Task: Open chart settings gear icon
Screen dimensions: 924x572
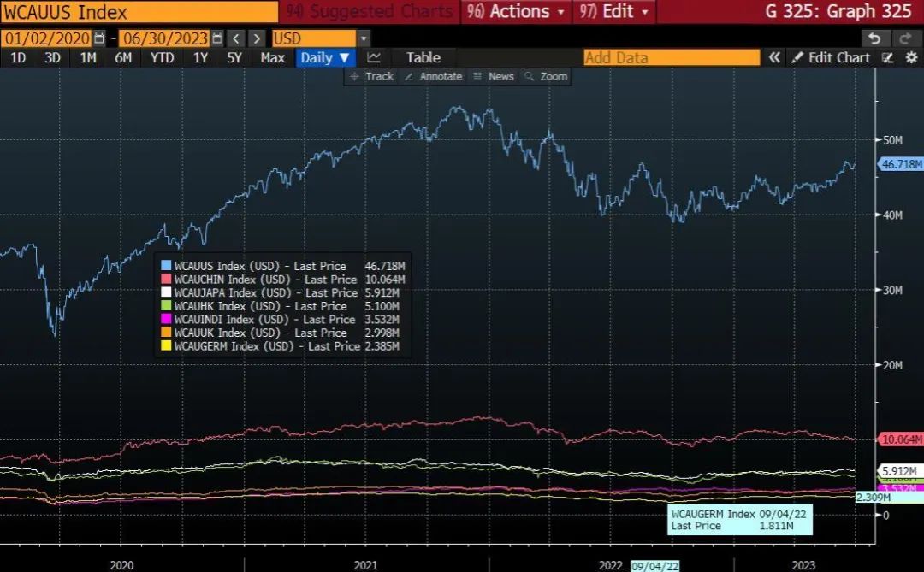Action: [909, 58]
